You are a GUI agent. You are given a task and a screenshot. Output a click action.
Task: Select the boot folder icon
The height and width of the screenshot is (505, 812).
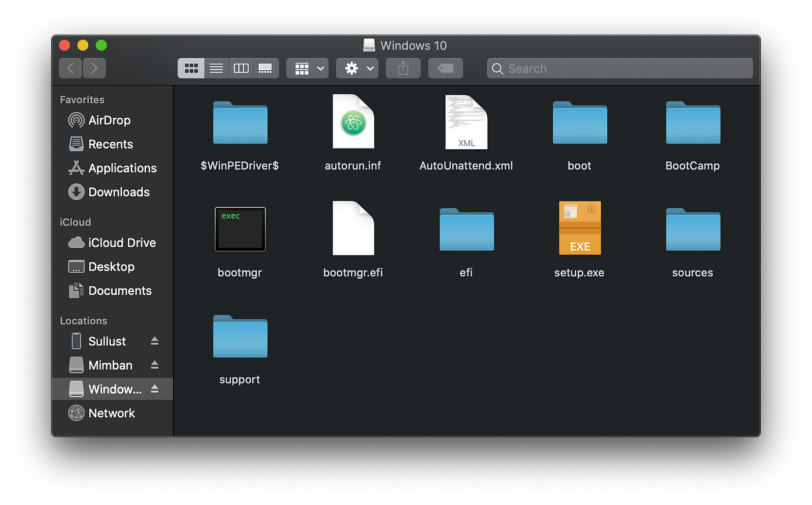[580, 122]
